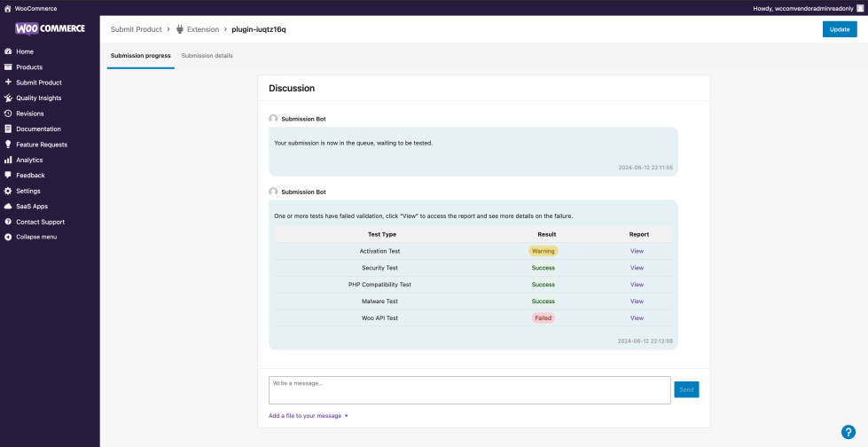868x447 pixels.
Task: Switch to the Submission details tab
Action: click(x=207, y=56)
